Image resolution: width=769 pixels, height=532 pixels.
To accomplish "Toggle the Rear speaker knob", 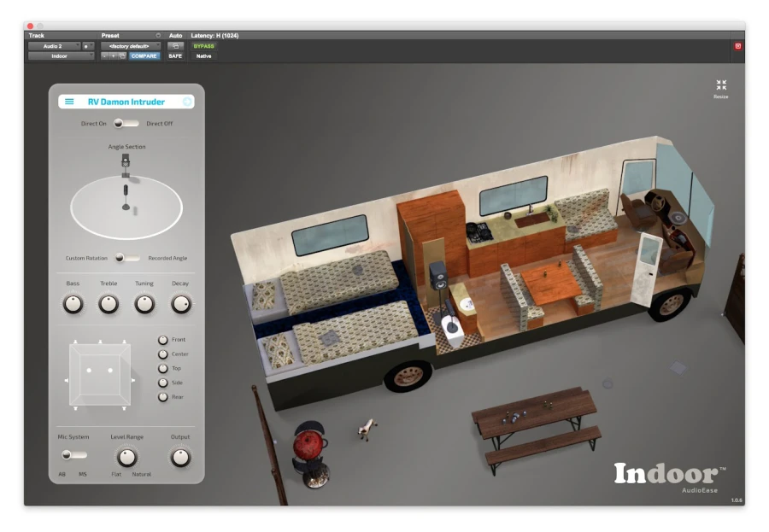I will pyautogui.click(x=163, y=397).
